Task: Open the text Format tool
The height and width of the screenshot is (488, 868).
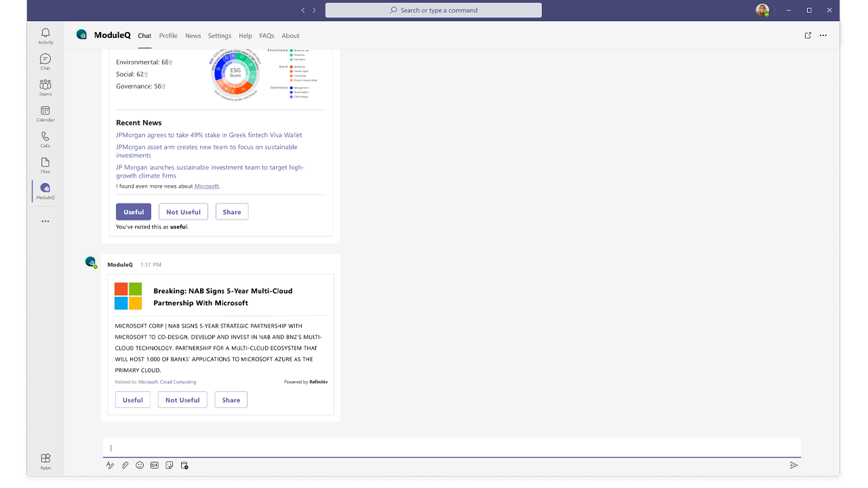Action: [x=110, y=465]
